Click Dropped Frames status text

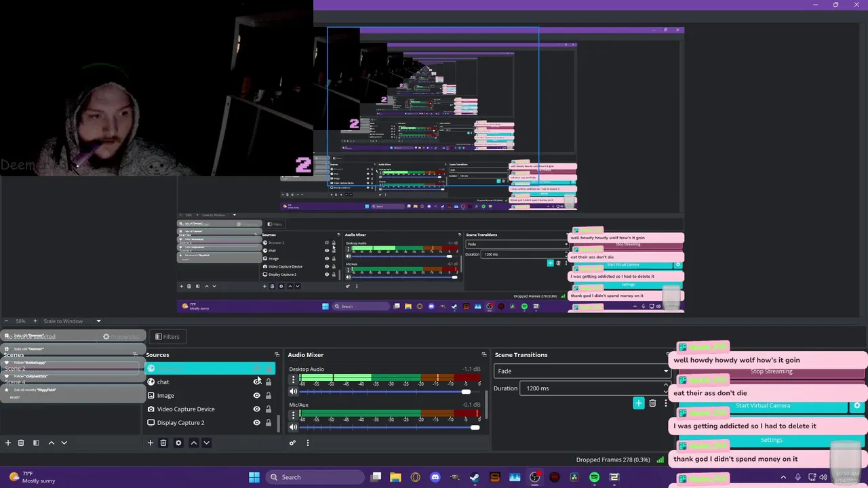coord(613,460)
